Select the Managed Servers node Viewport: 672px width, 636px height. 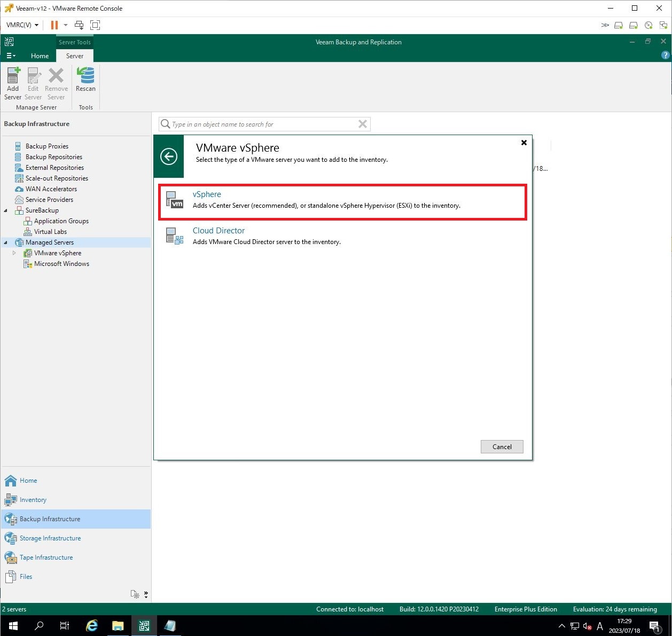(50, 242)
